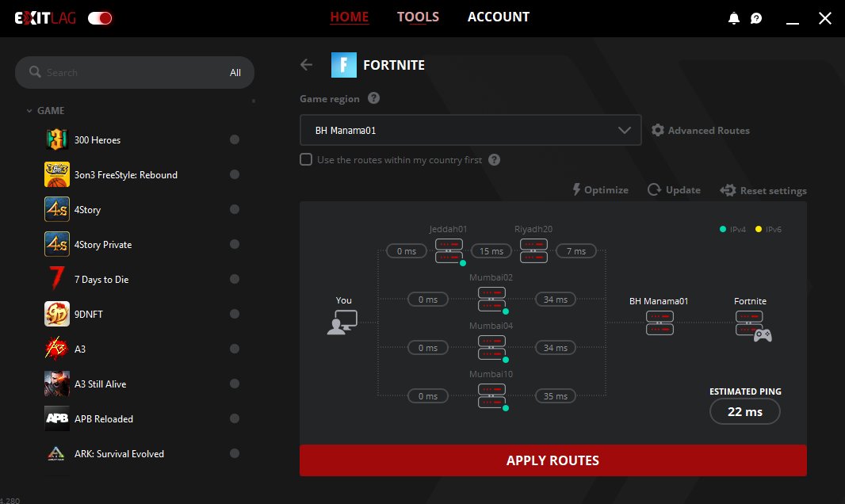Select the A3 game icon
Screen dimensions: 845x504
pos(56,349)
